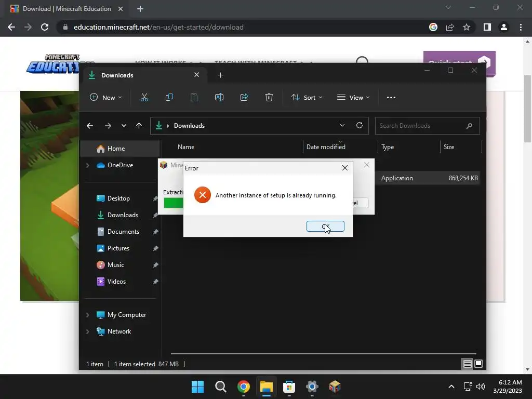Open Pictures in the navigation pane
Screen dimensions: 532x399
click(118, 248)
